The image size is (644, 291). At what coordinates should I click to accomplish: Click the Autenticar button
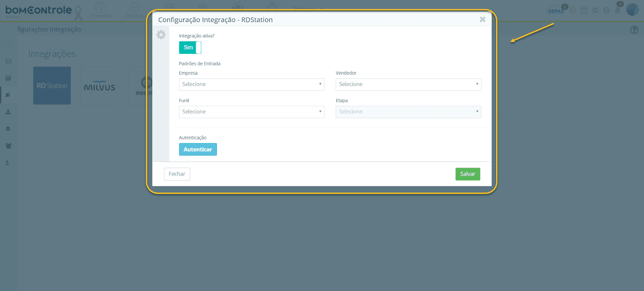pos(198,150)
